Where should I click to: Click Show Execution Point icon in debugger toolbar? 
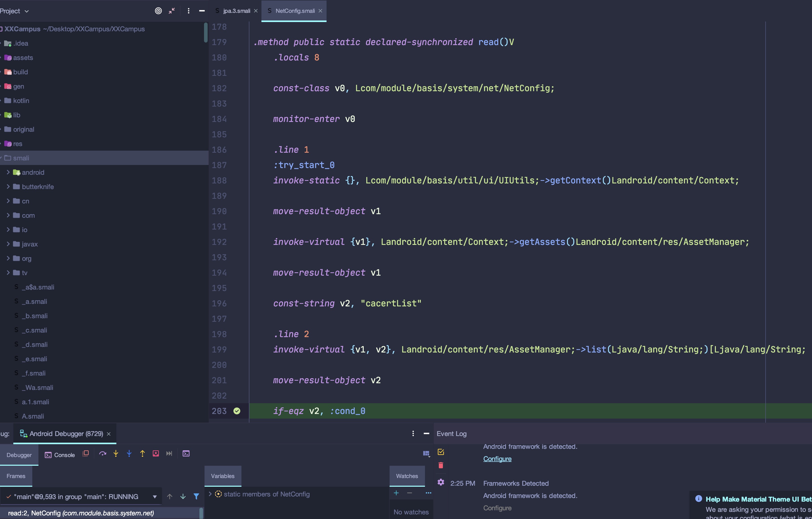[x=86, y=454]
